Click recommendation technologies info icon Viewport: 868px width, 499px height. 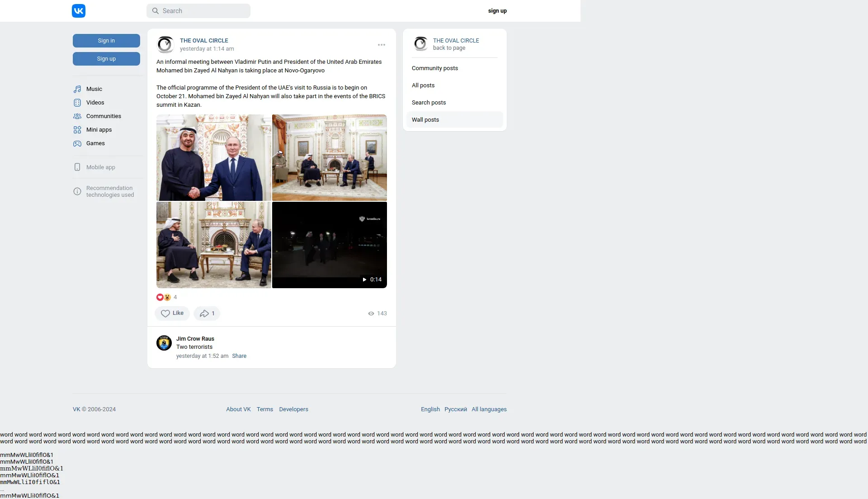pos(77,191)
